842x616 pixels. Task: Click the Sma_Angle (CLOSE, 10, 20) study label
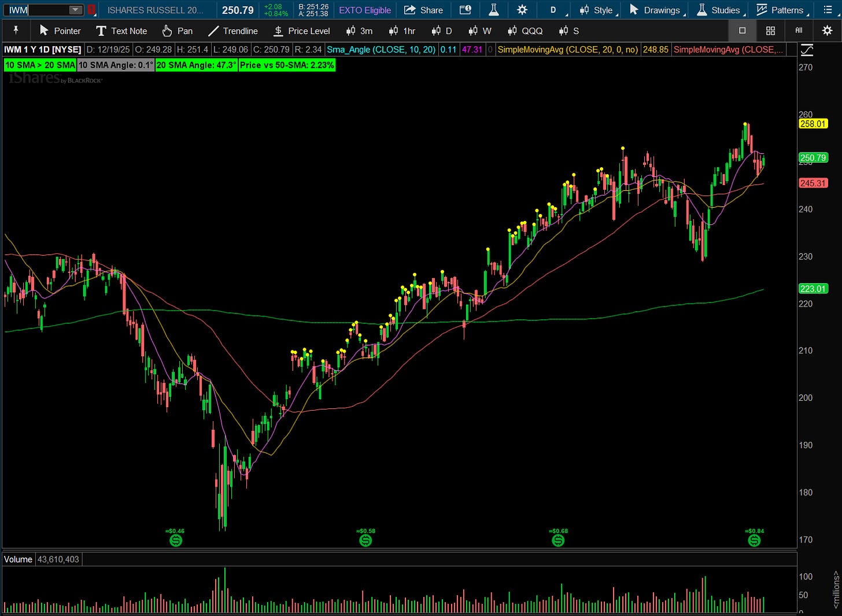pos(381,50)
